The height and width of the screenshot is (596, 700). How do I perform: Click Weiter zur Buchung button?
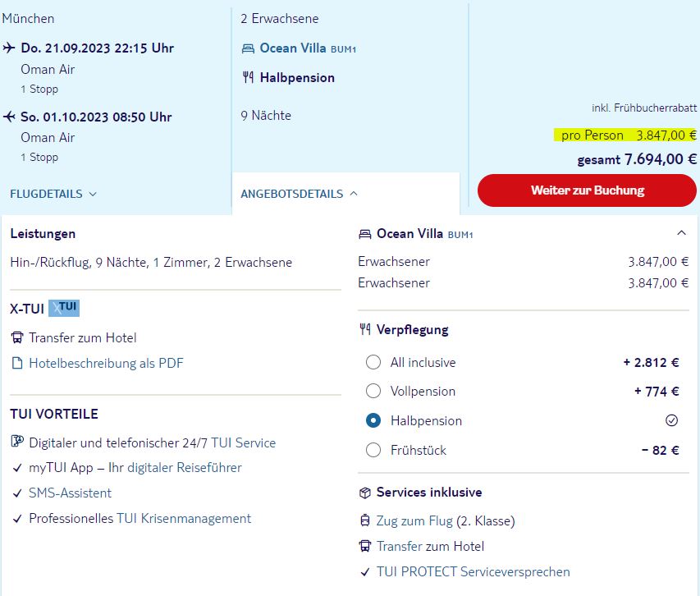coord(587,190)
